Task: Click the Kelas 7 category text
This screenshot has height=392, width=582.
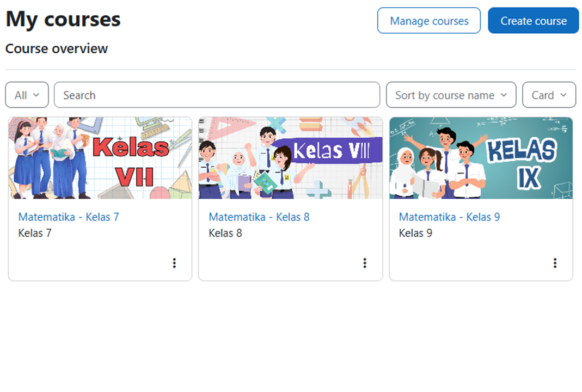Action: click(35, 233)
